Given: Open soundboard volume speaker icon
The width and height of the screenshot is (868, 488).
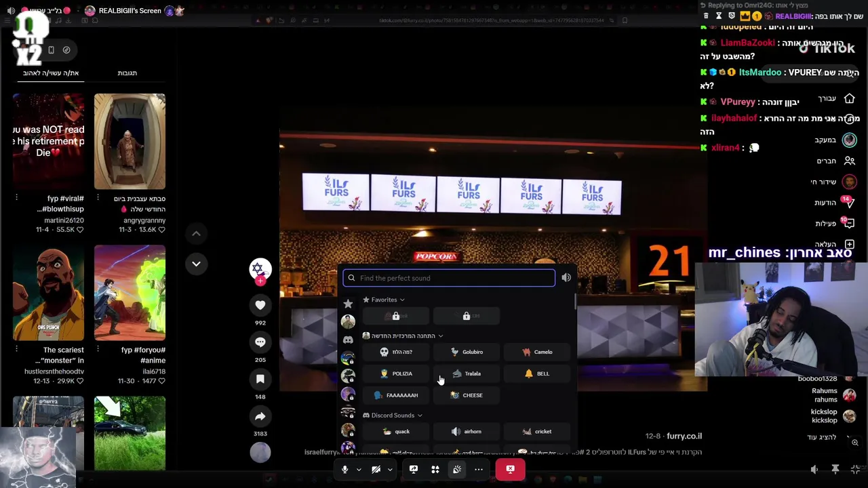Looking at the screenshot, I should pos(566,278).
